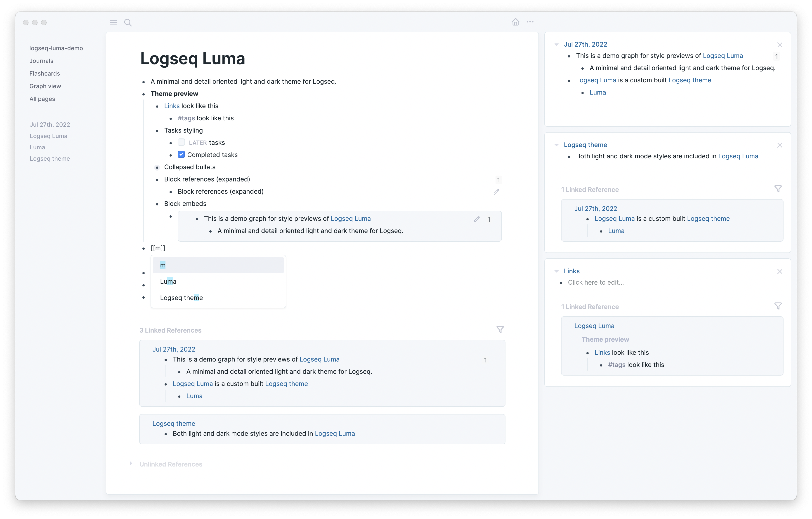Close the Logseq theme sidebar panel
812x519 pixels.
pyautogui.click(x=780, y=145)
